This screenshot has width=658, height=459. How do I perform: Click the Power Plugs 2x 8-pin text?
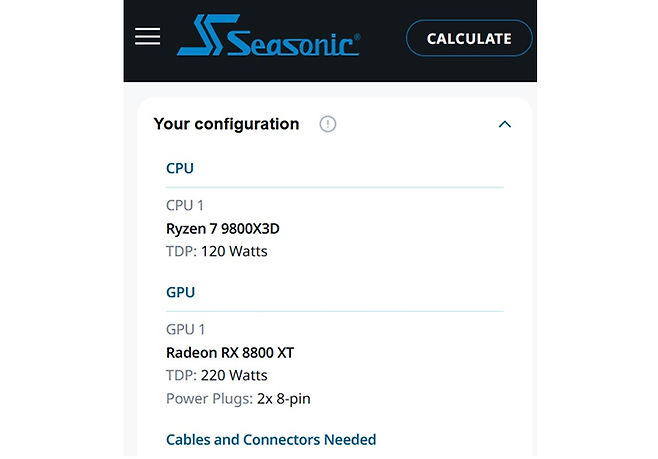coord(240,399)
